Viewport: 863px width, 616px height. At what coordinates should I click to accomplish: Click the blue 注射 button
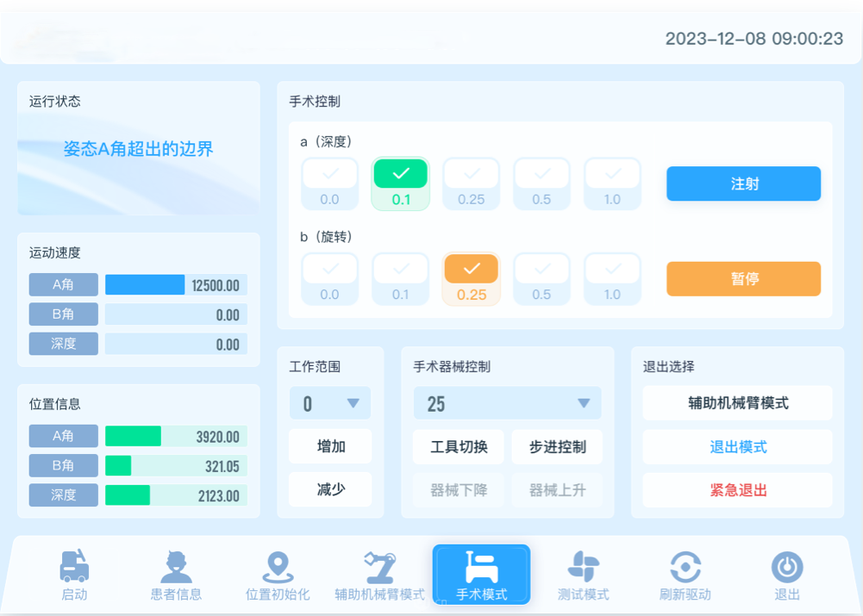click(x=743, y=184)
